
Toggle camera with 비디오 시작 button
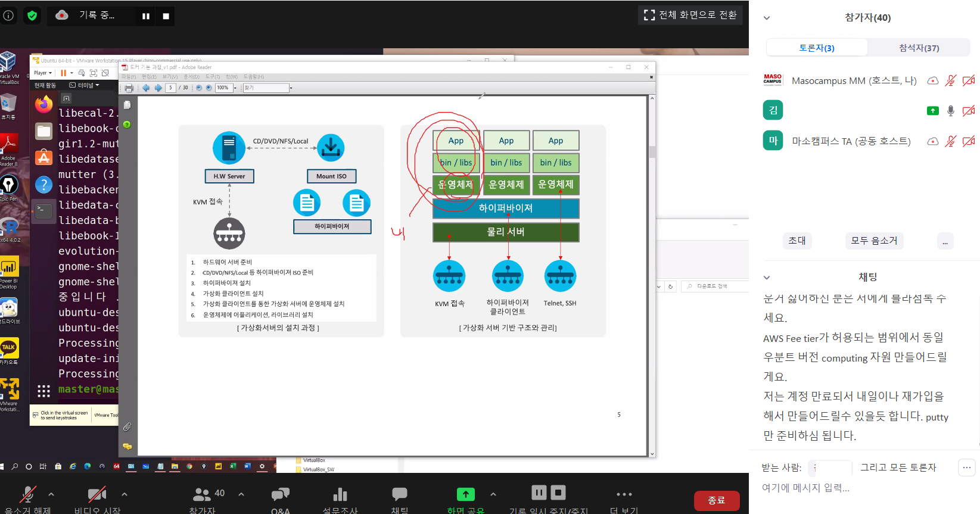(x=97, y=495)
